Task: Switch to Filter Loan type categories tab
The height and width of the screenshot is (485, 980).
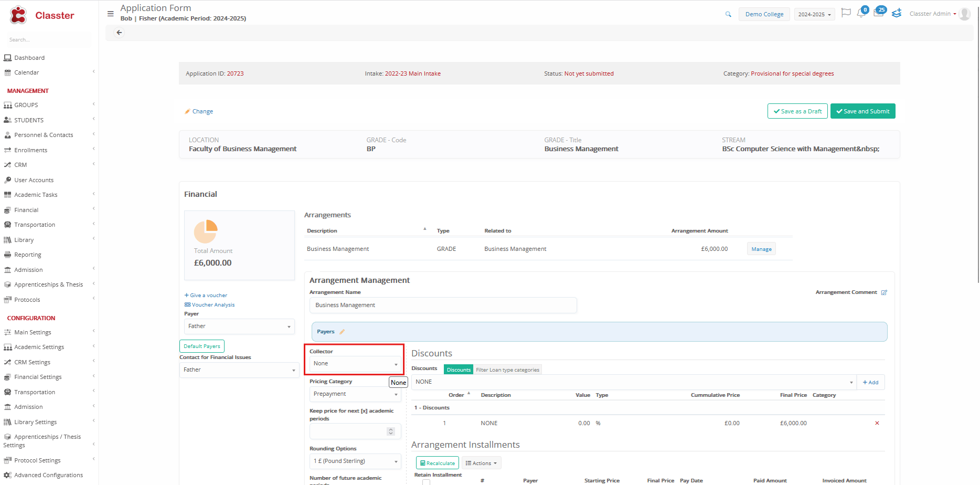Action: (507, 370)
